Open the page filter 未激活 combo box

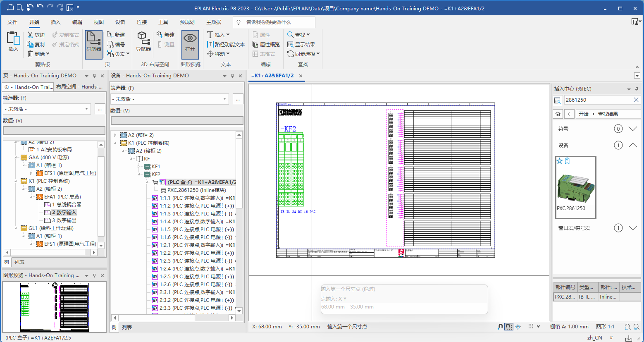[47, 109]
